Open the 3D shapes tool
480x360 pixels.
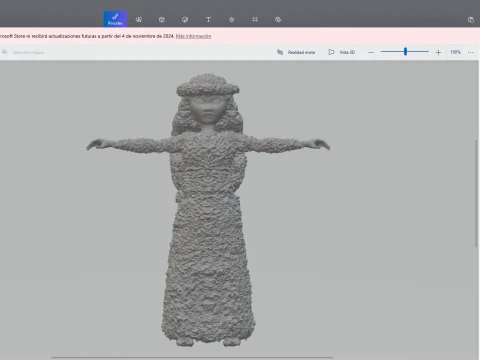coord(162,20)
